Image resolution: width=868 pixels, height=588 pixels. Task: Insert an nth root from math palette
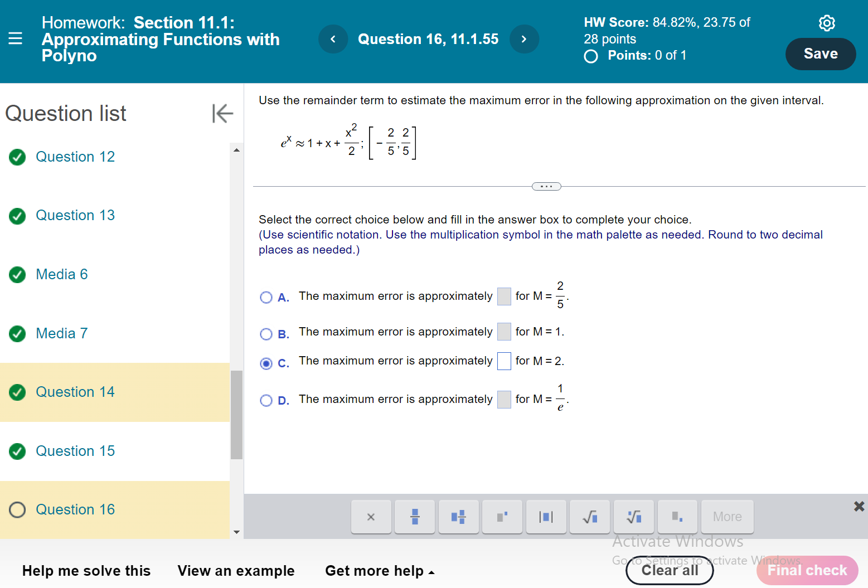pos(633,517)
